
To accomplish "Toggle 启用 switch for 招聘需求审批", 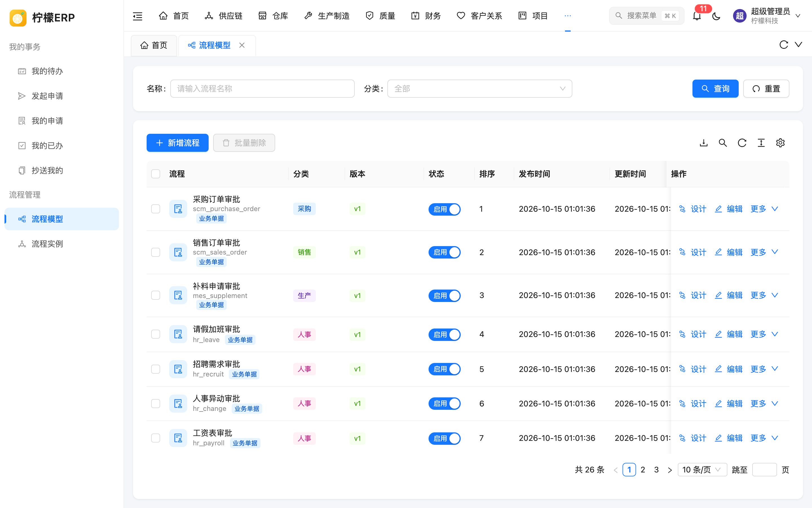I will click(x=444, y=369).
